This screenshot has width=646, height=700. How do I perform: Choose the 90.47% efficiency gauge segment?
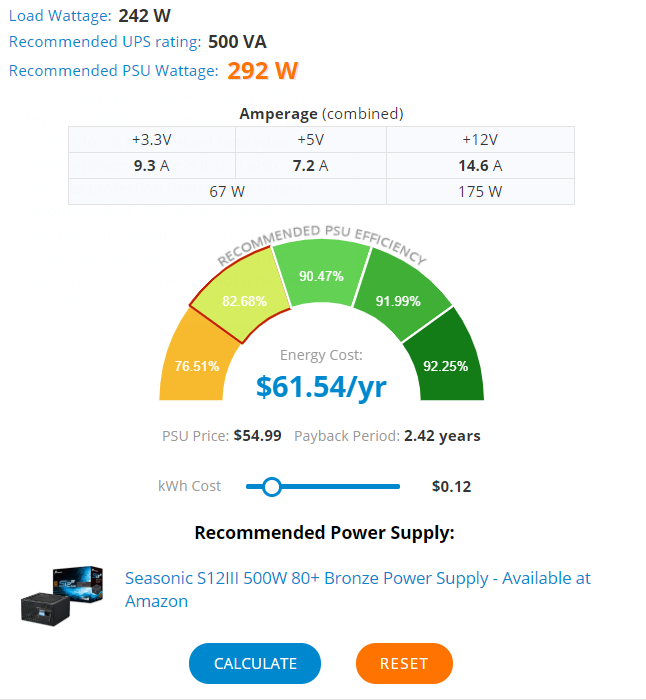click(x=321, y=276)
